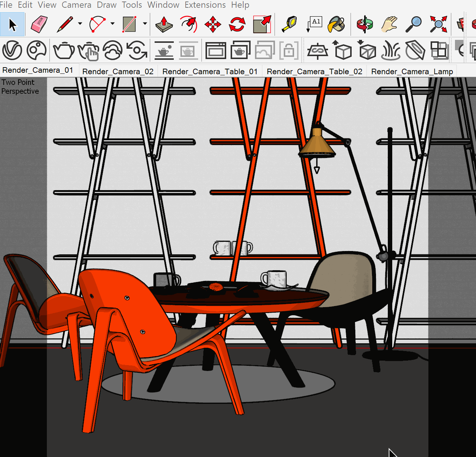The height and width of the screenshot is (457, 476).
Task: Open the Window menu
Action: point(163,5)
